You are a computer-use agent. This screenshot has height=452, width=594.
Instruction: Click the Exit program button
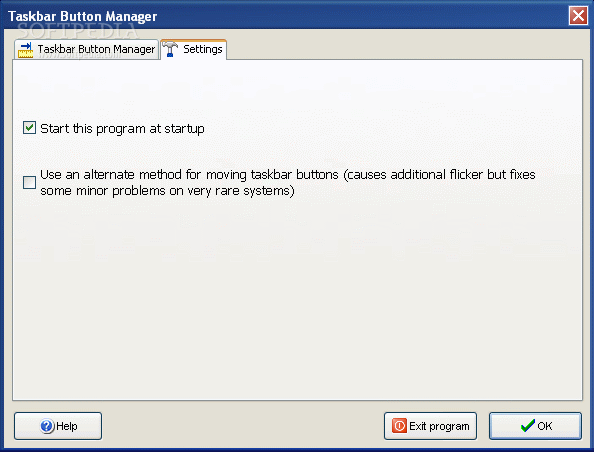tap(430, 426)
